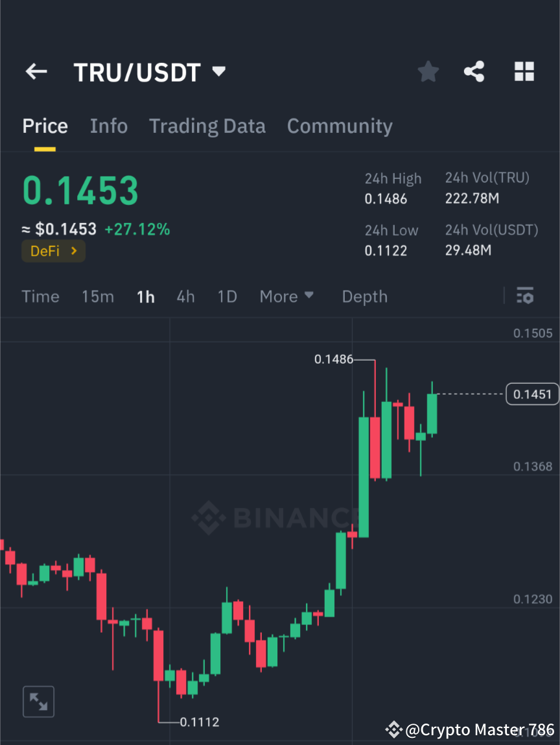Open the trading layout grid menu
560x745 pixels.
tap(524, 71)
